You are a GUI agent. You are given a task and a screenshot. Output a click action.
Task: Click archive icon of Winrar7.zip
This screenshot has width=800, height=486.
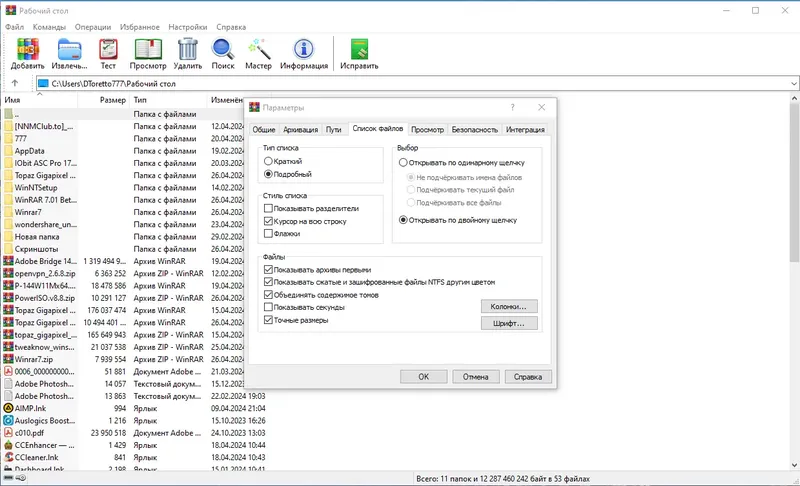8,359
